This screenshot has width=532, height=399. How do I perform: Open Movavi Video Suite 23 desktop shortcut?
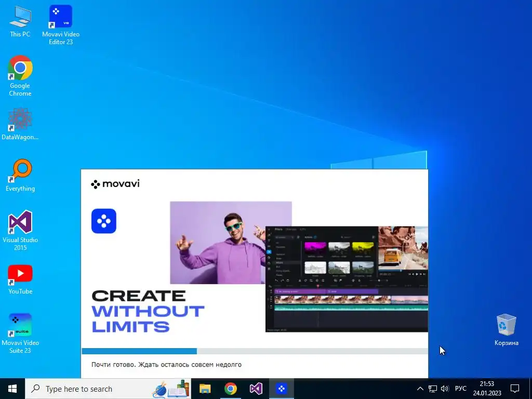(20, 334)
